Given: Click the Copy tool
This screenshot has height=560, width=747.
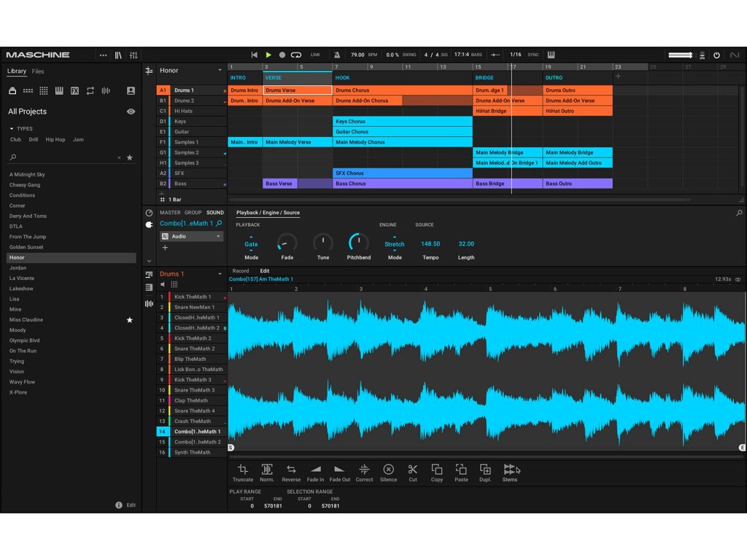Looking at the screenshot, I should (x=437, y=472).
